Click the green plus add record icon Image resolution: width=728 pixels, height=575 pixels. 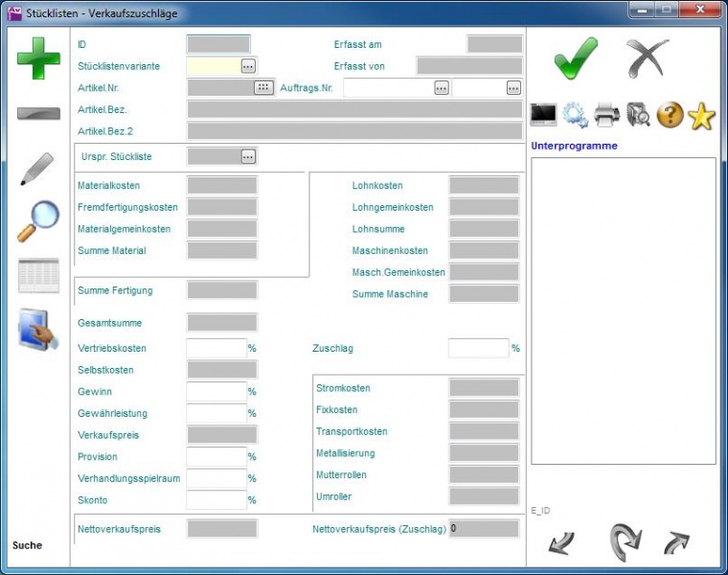tap(38, 60)
